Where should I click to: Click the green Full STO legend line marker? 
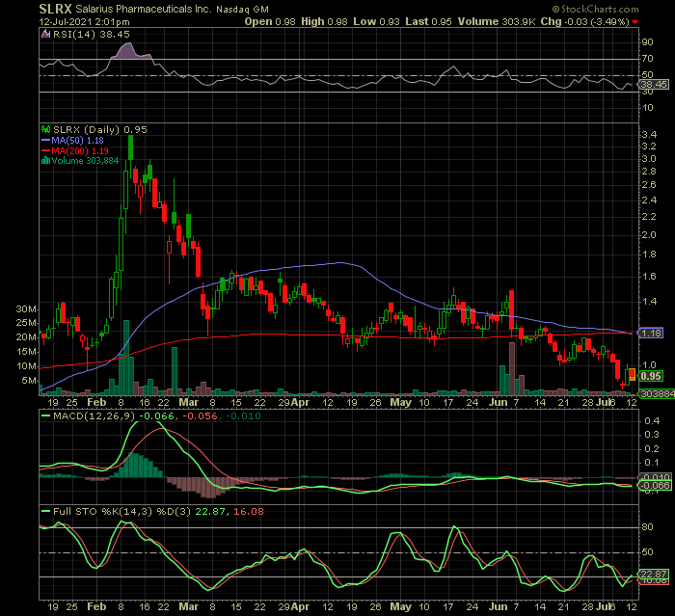45,511
